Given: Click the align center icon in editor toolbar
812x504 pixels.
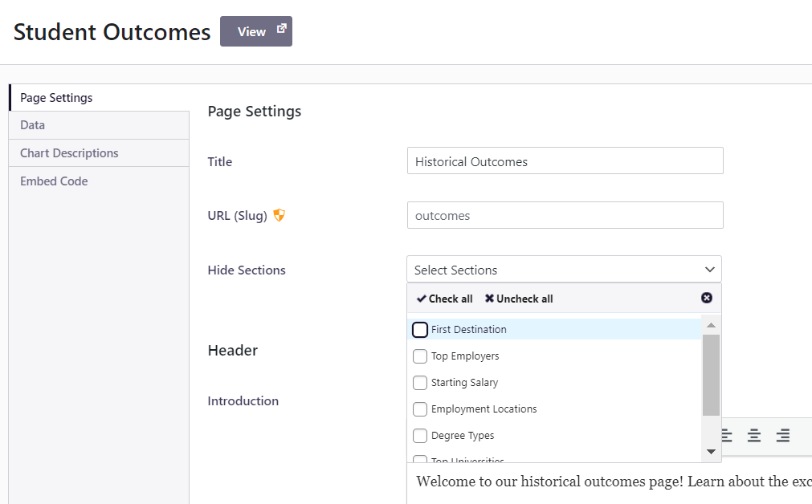Looking at the screenshot, I should pos(754,436).
